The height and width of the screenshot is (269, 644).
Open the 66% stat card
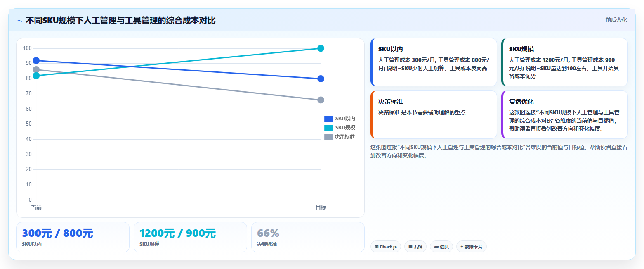click(x=308, y=237)
